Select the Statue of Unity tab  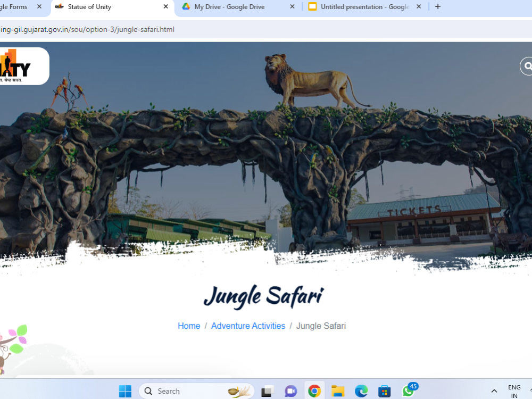112,7
